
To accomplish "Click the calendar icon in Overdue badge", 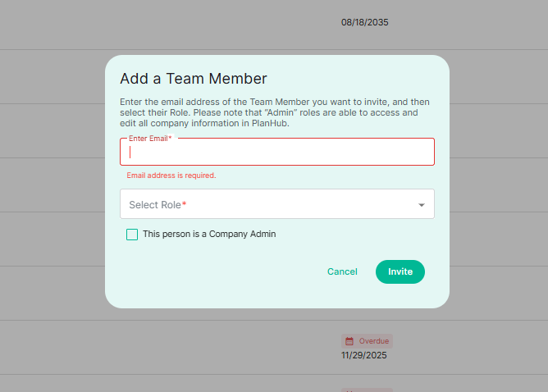I will tap(349, 341).
